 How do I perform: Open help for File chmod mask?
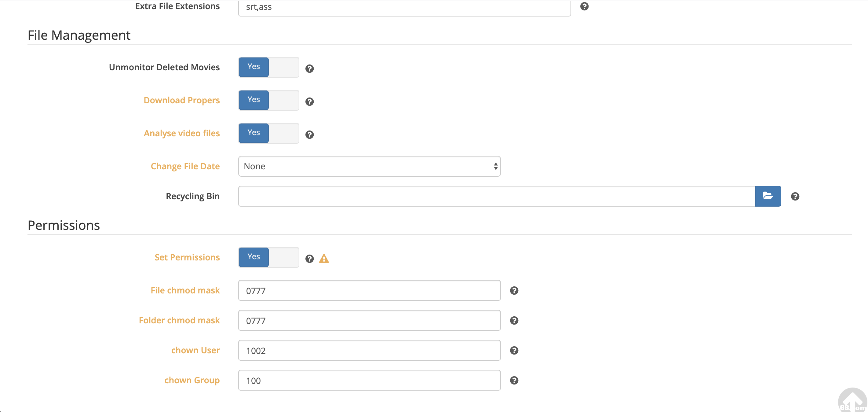[514, 291]
